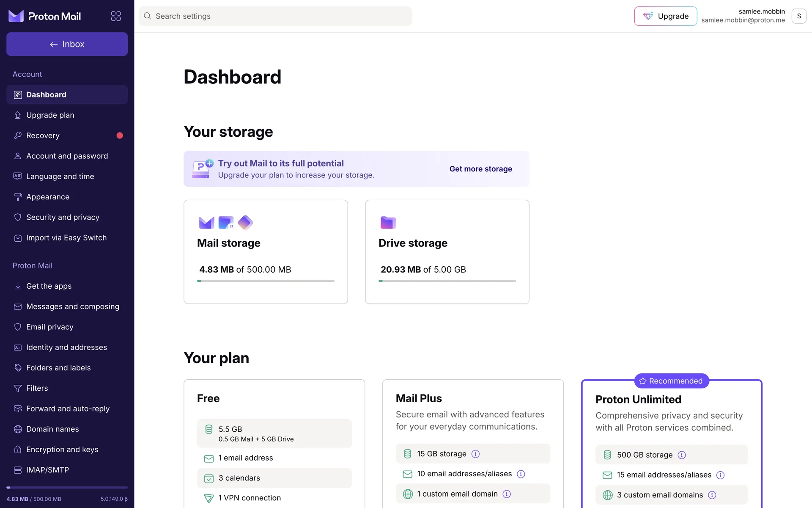Click Get more storage link
The height and width of the screenshot is (508, 812).
tap(480, 169)
